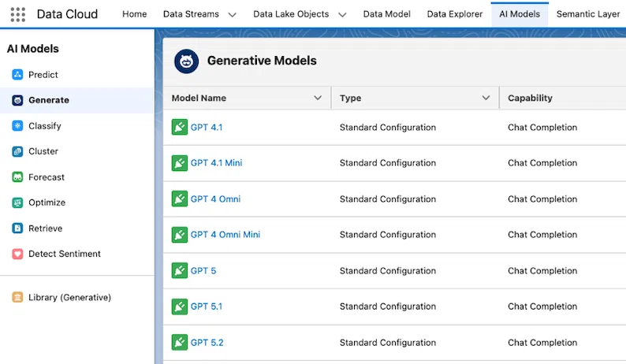
Task: Open the GPT 4 Omni Mini model link
Action: point(225,235)
